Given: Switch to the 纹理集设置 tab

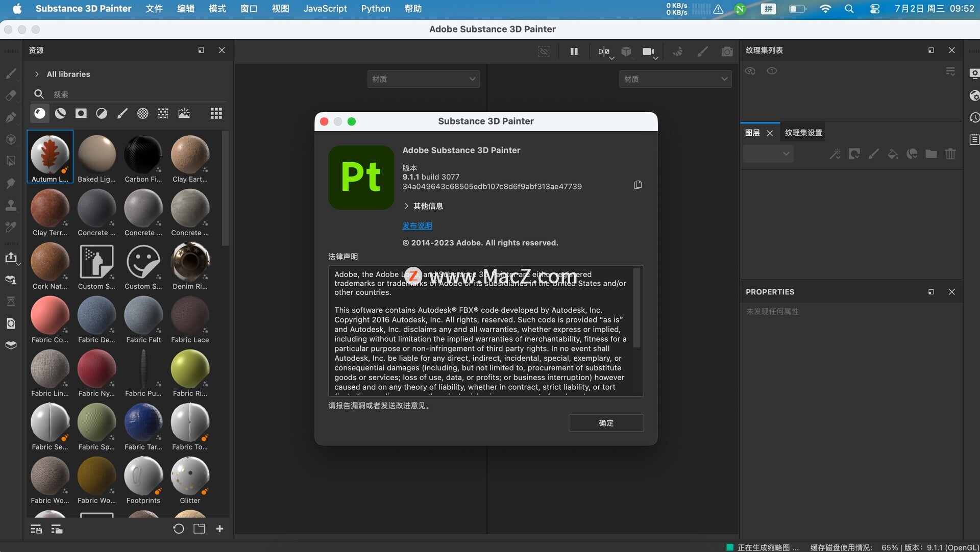Looking at the screenshot, I should 803,133.
